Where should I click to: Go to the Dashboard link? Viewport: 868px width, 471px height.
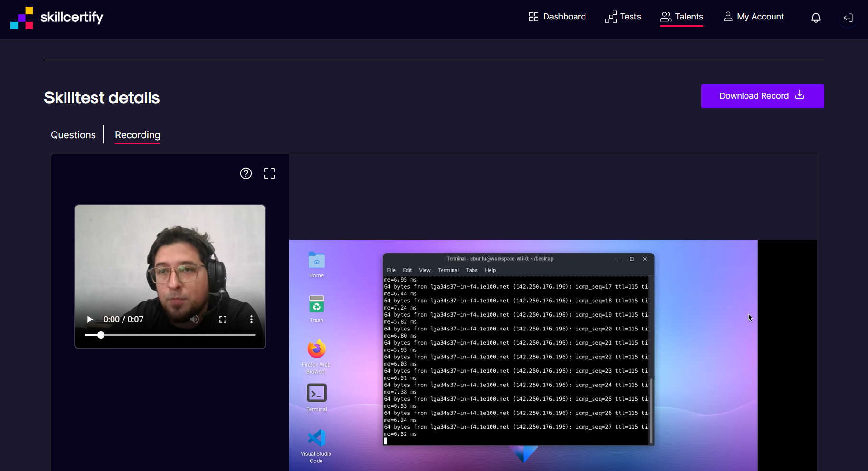click(x=557, y=17)
